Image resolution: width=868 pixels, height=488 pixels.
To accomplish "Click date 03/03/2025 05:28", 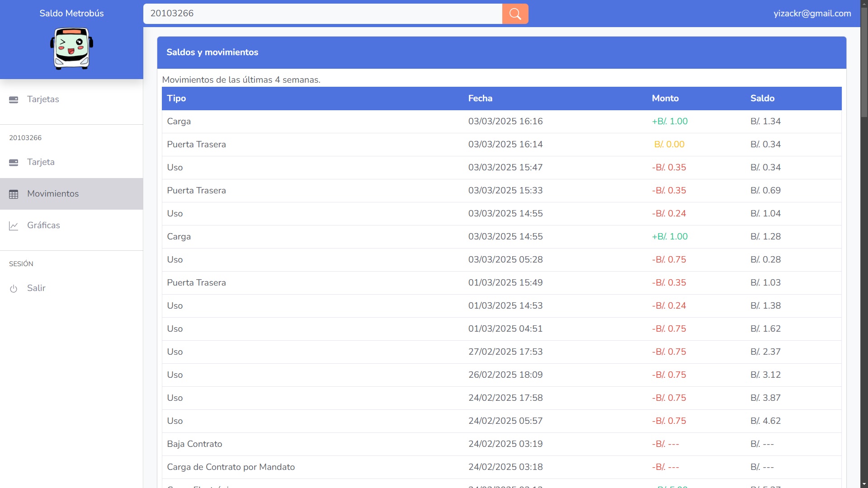I will pos(505,259).
